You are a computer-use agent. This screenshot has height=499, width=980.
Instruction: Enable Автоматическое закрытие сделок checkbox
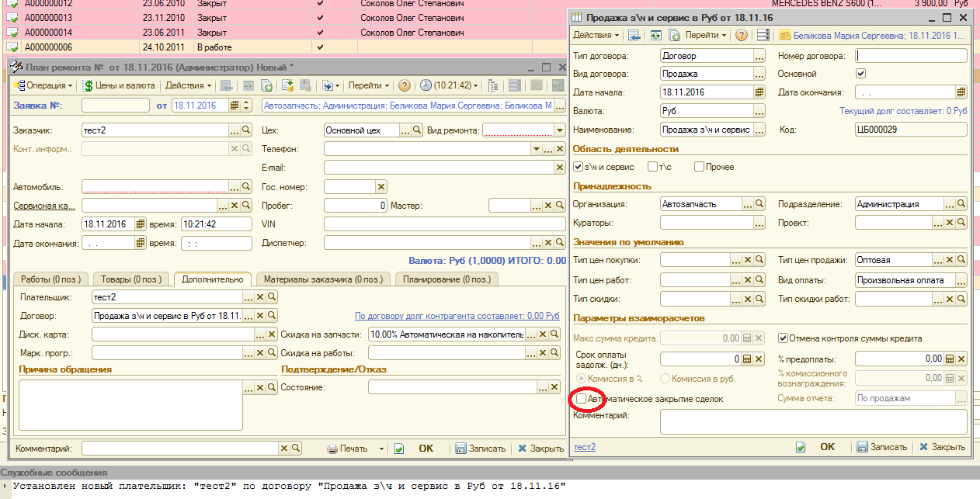pos(582,399)
